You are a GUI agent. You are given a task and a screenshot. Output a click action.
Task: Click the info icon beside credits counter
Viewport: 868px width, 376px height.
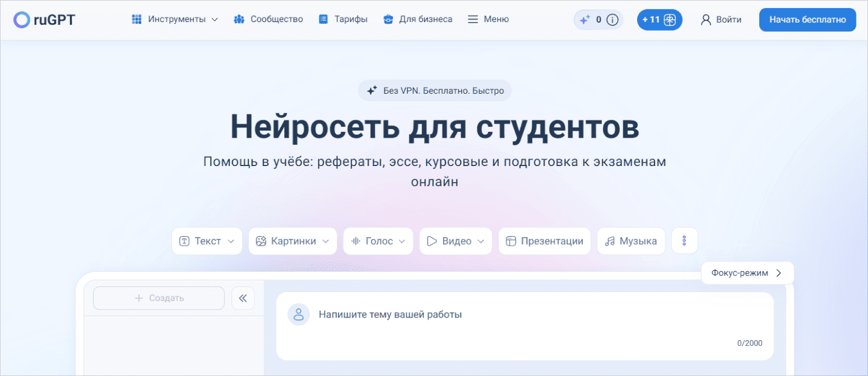tap(612, 20)
